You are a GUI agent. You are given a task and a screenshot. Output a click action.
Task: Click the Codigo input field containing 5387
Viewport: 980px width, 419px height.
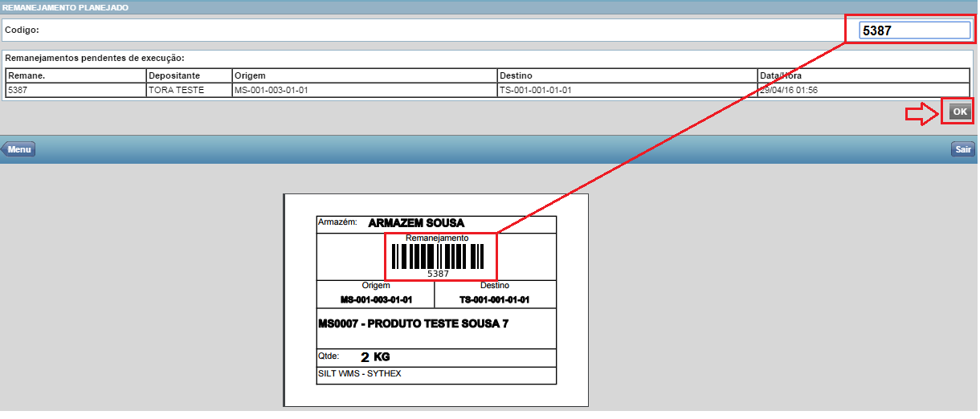click(x=913, y=31)
